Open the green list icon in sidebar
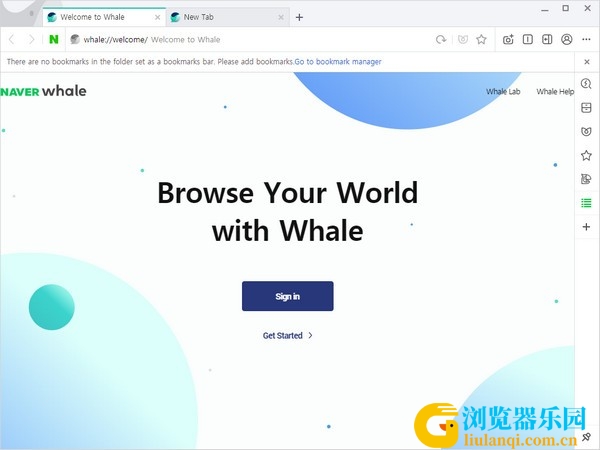This screenshot has width=600, height=450. (586, 203)
